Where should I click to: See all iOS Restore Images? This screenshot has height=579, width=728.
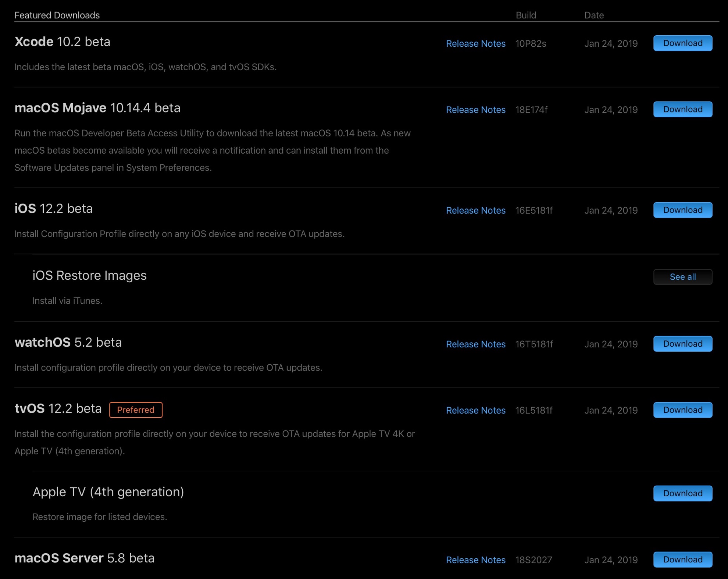pos(683,277)
